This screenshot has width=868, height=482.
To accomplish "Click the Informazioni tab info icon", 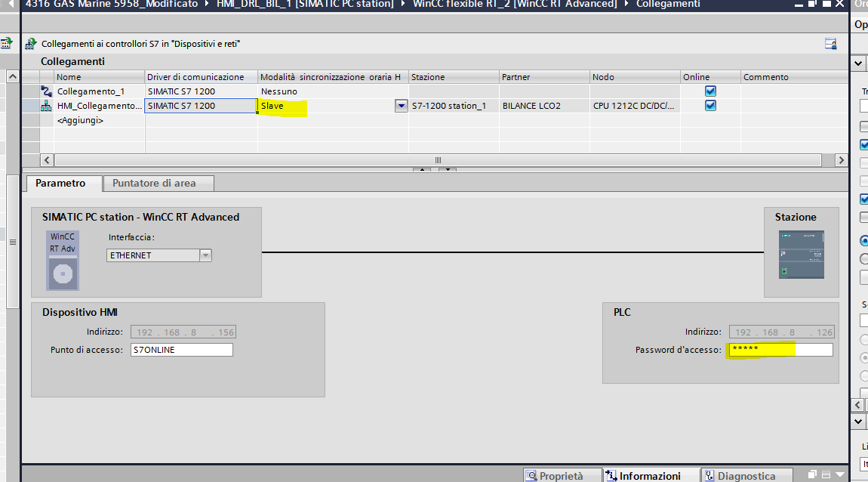I will point(611,476).
